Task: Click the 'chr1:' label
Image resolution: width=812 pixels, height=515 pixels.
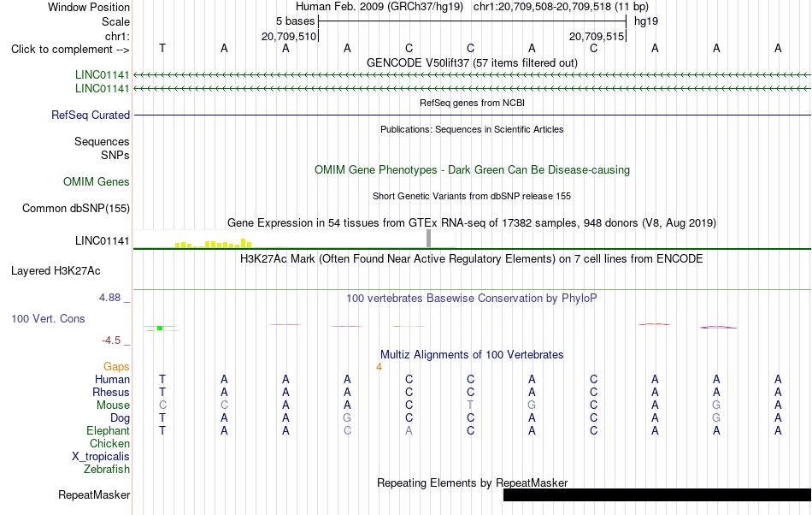Action: pyautogui.click(x=117, y=36)
